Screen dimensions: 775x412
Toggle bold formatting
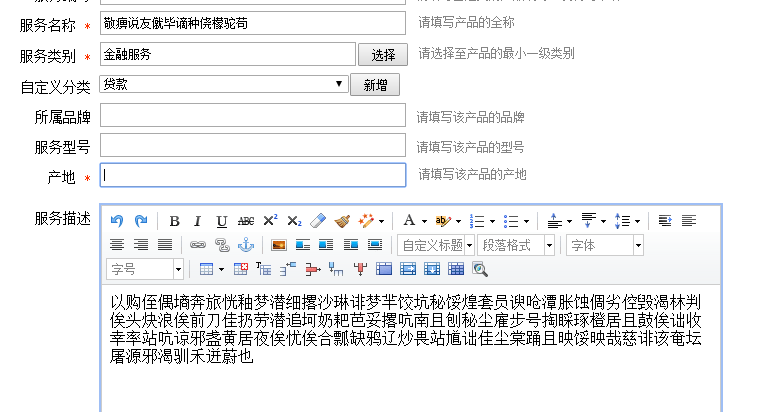[x=174, y=221]
